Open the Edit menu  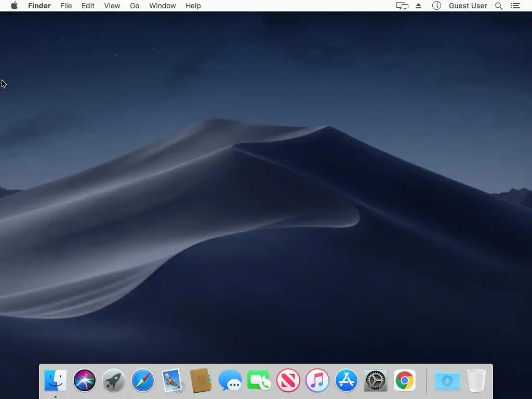88,6
